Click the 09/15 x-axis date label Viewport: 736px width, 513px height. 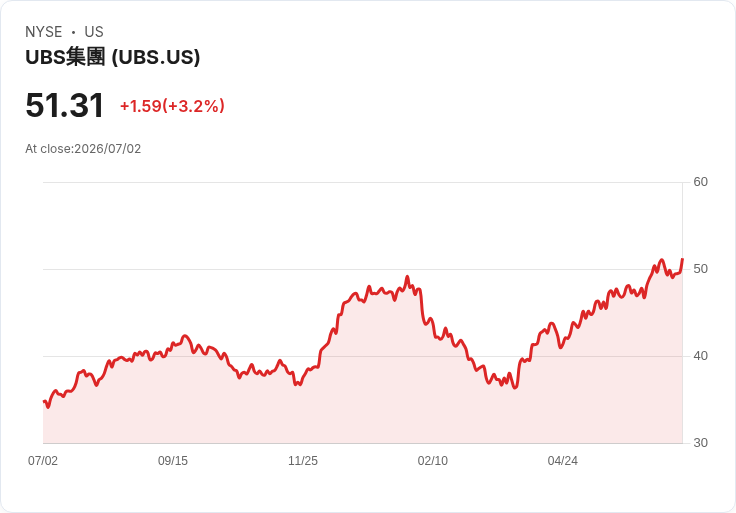point(173,460)
